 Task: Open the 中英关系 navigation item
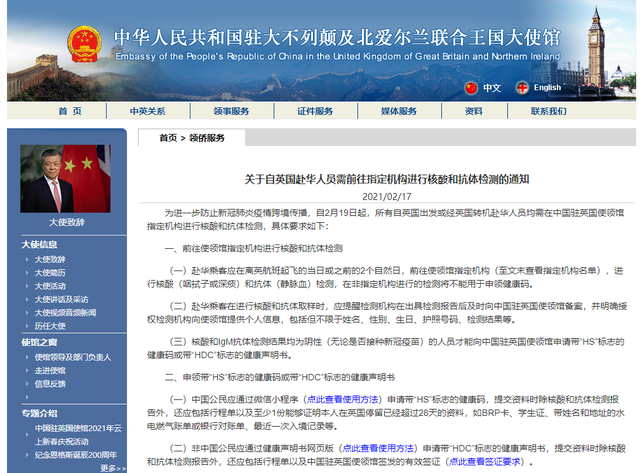[147, 111]
